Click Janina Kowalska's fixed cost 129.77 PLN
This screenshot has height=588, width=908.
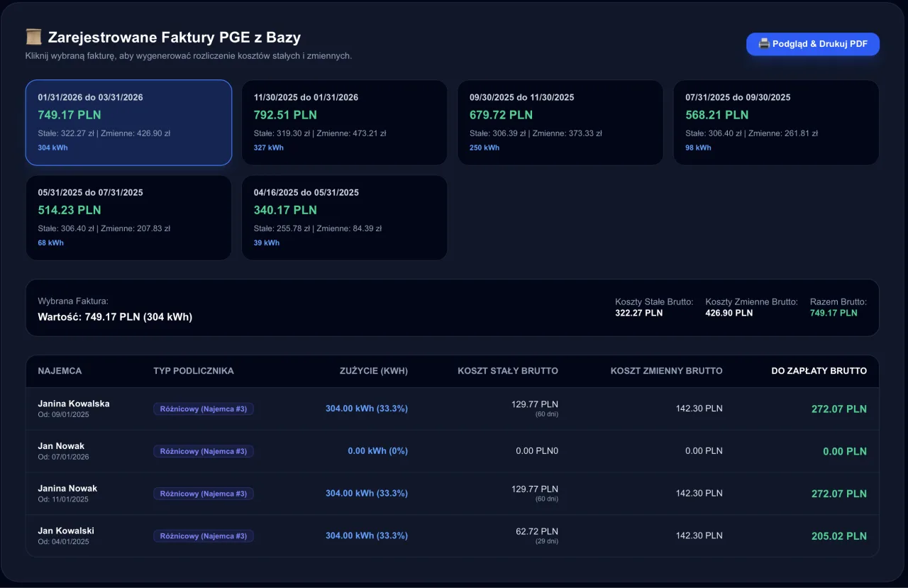(535, 404)
